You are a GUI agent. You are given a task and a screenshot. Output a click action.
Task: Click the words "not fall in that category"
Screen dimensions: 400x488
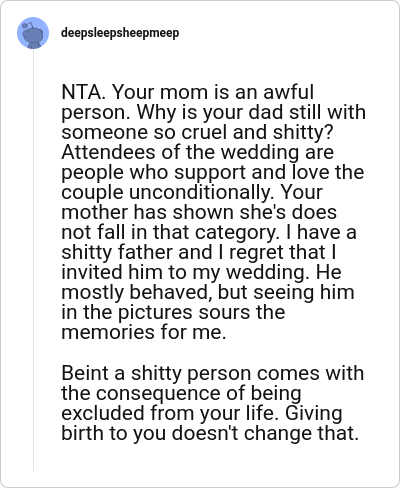point(169,232)
